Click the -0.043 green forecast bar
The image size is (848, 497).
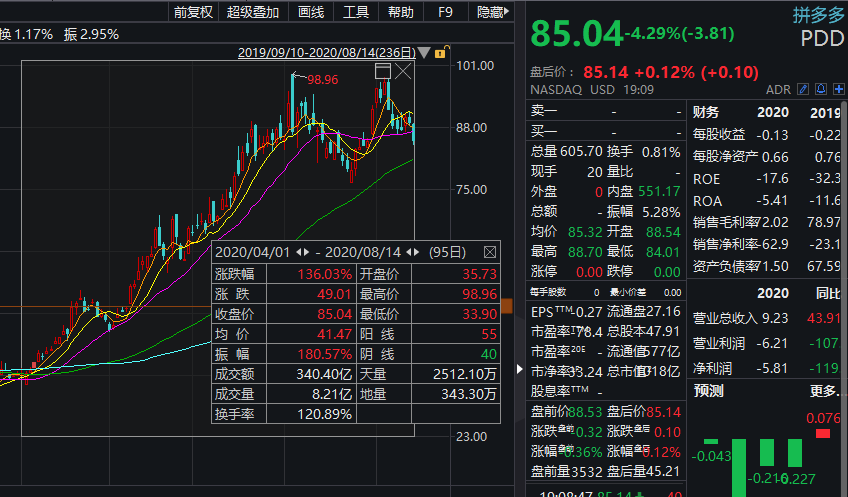coord(711,441)
